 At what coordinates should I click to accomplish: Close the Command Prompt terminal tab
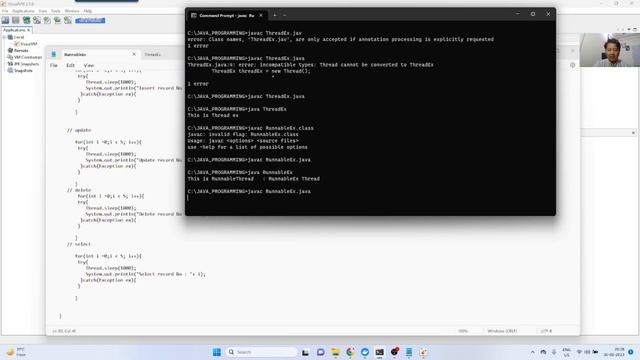261,16
